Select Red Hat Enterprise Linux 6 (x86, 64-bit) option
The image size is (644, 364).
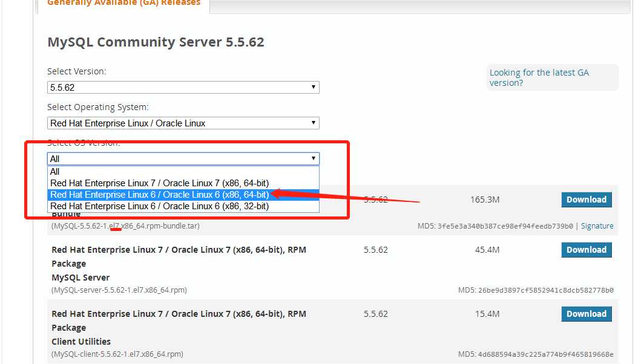click(183, 195)
